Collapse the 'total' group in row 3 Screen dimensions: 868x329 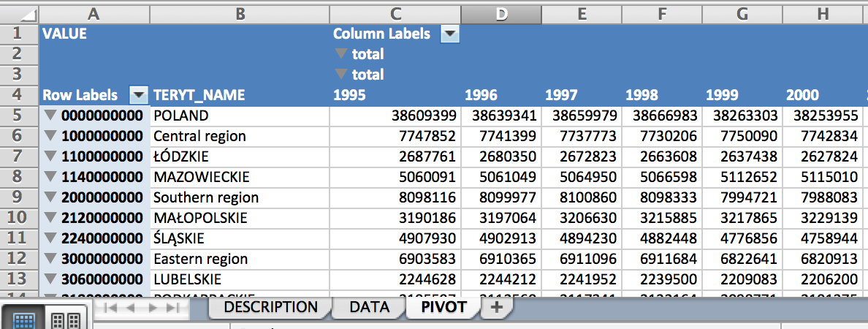[340, 75]
